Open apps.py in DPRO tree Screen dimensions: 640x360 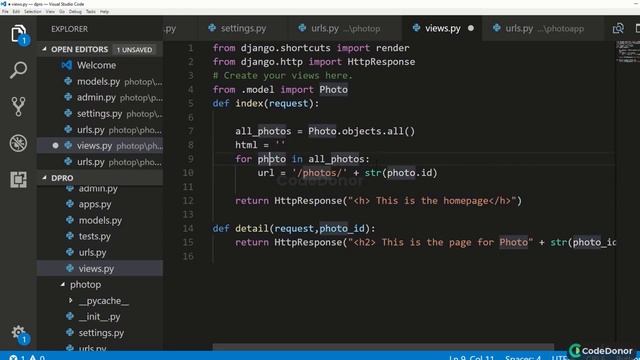(x=95, y=204)
